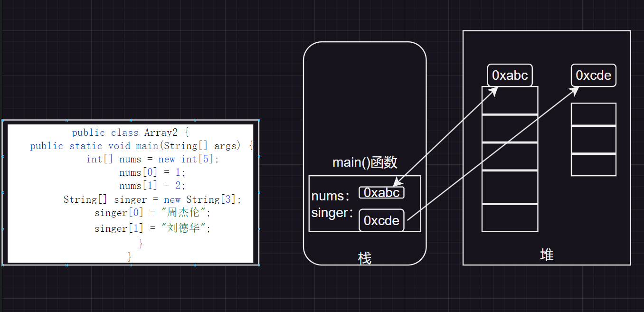Click the "nums[0] = 1;" code line
The height and width of the screenshot is (312, 644).
pos(152,172)
